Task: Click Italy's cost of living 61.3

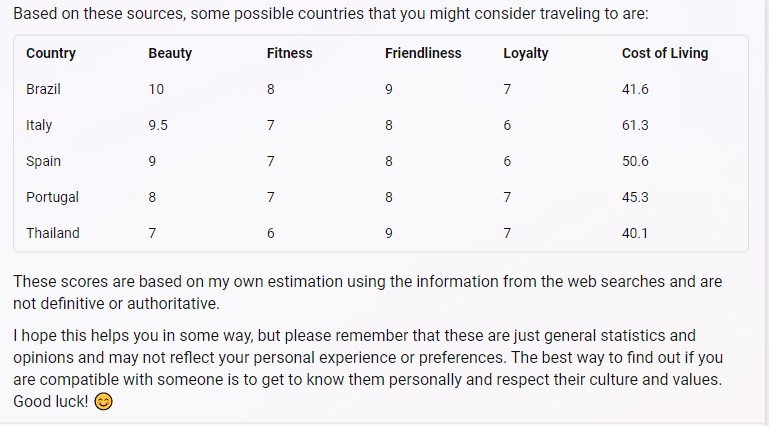Action: (635, 125)
